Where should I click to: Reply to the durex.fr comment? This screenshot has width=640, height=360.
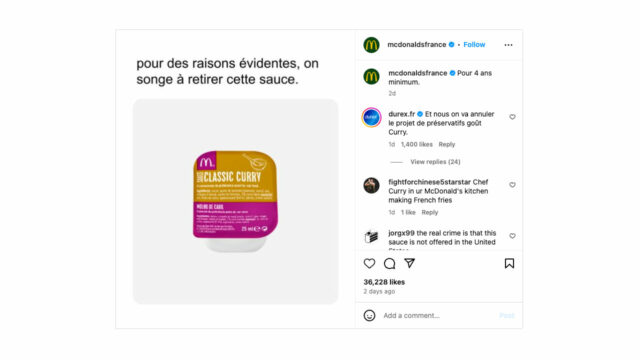447,144
